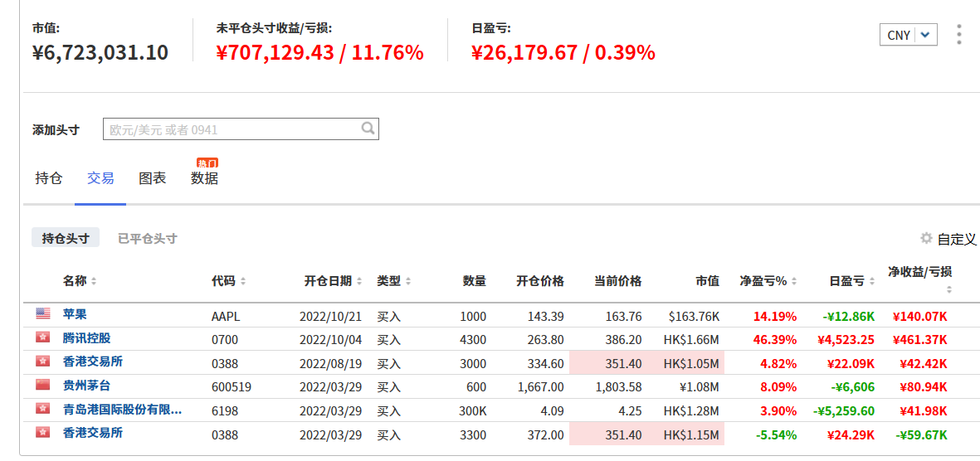
Task: Click the search magnifier icon
Action: (x=368, y=129)
